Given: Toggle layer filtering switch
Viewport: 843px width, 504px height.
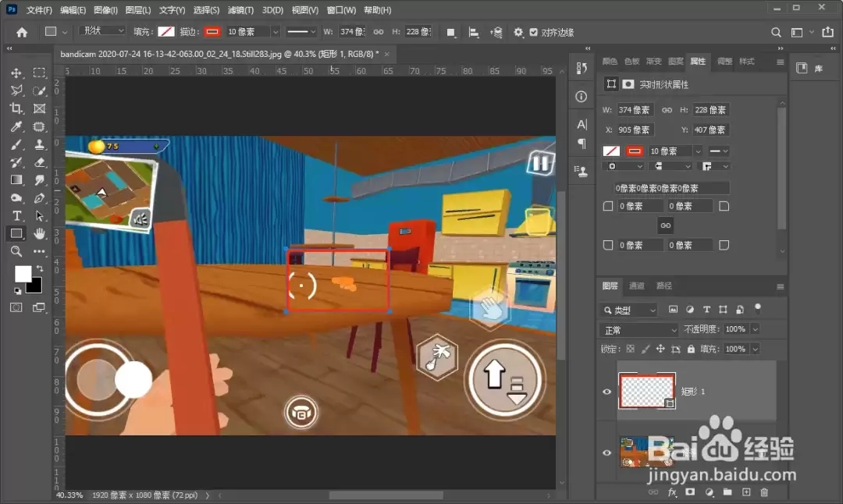Looking at the screenshot, I should click(757, 308).
